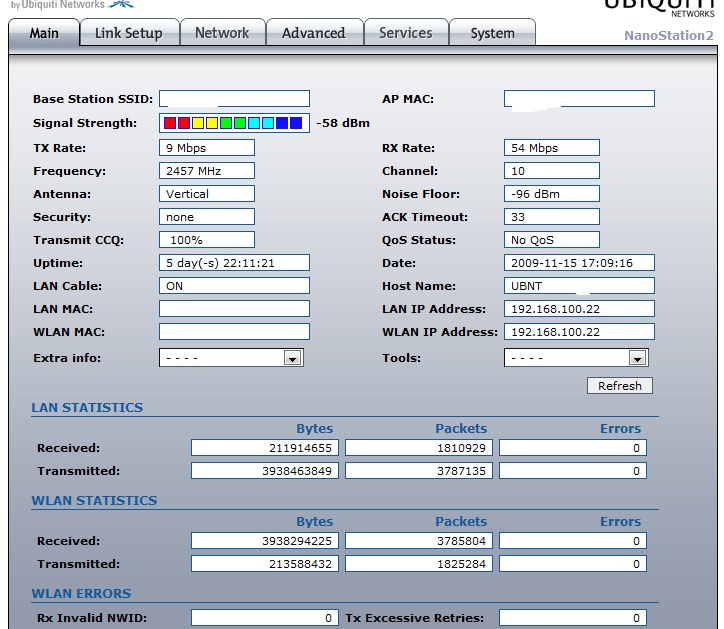Screen dimensions: 724x629
Task: Select the System tab
Action: (x=492, y=33)
